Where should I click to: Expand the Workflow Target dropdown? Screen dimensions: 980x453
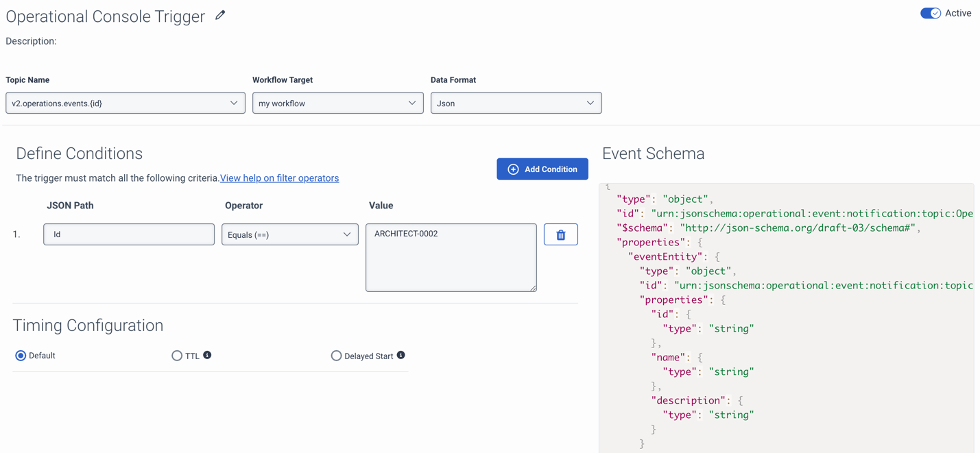coord(337,103)
